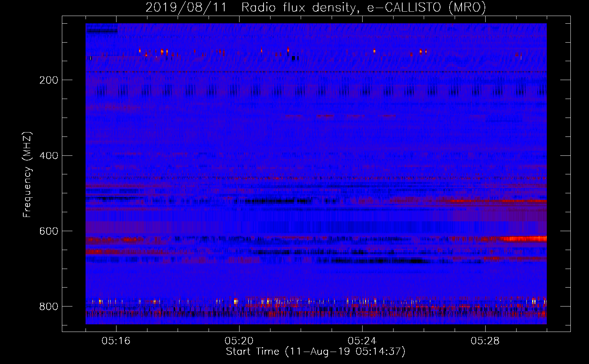Click the 400 MHz frequency tick label

pos(49,156)
